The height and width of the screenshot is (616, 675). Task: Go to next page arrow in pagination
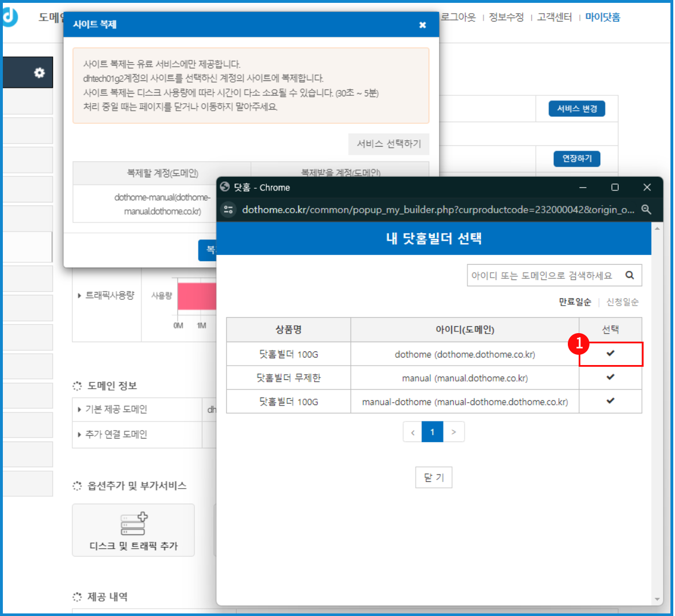click(x=454, y=432)
